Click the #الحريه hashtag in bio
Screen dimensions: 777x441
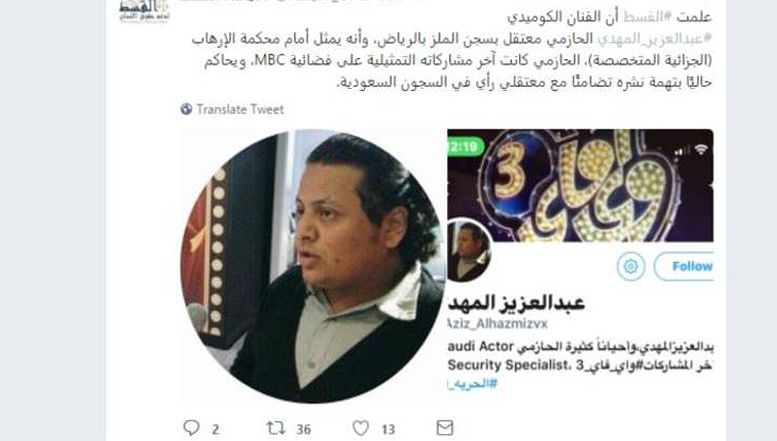[472, 384]
